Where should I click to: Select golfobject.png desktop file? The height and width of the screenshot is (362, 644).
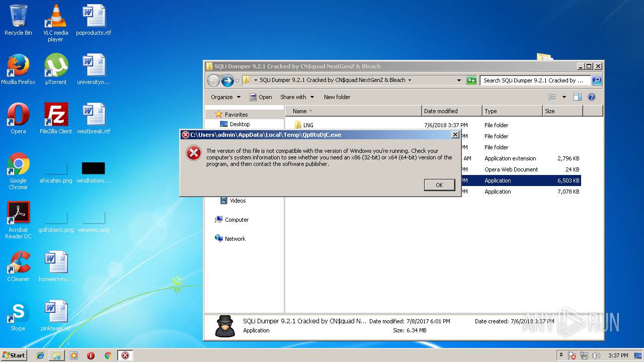pos(55,221)
